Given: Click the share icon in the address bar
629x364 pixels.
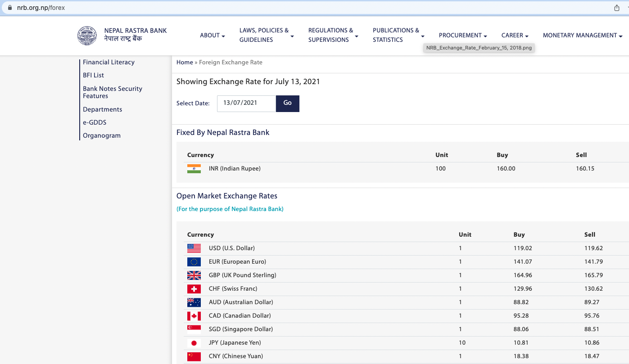Looking at the screenshot, I should pos(617,8).
